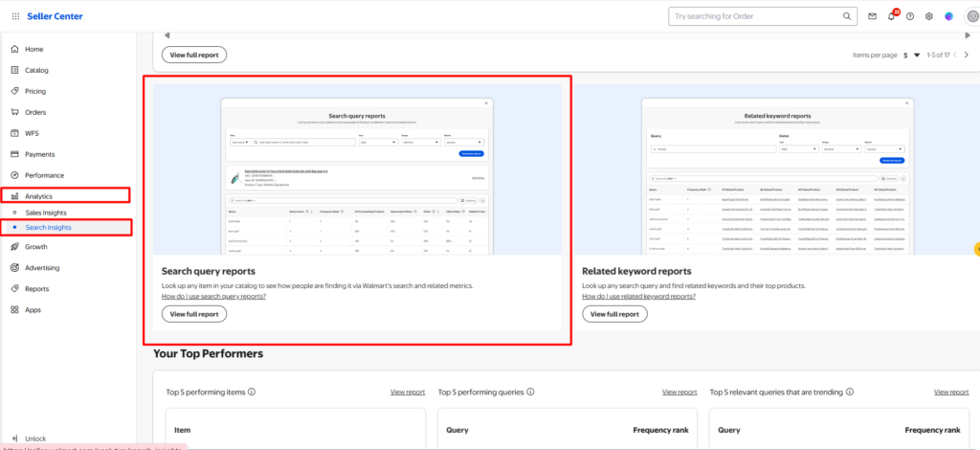View report for Top 5 performing queries
980x450 pixels.
679,392
